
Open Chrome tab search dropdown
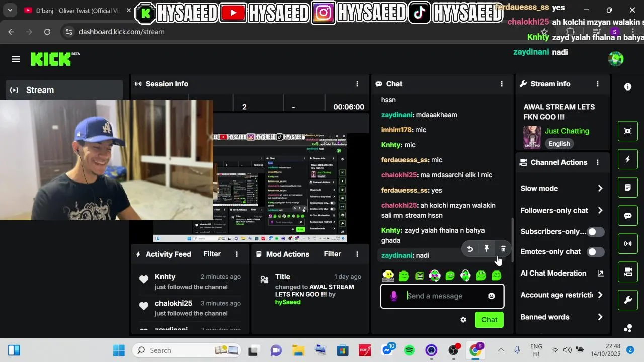coord(10,10)
